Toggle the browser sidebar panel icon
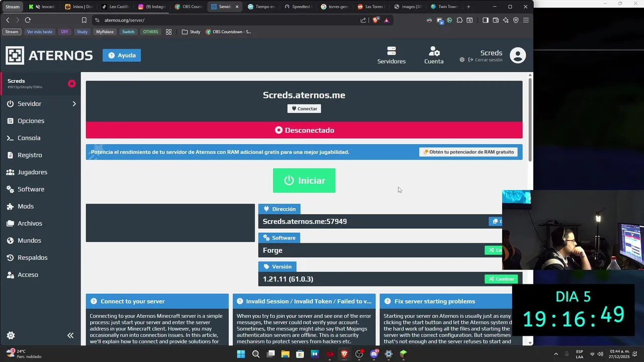644x362 pixels. tap(486, 20)
